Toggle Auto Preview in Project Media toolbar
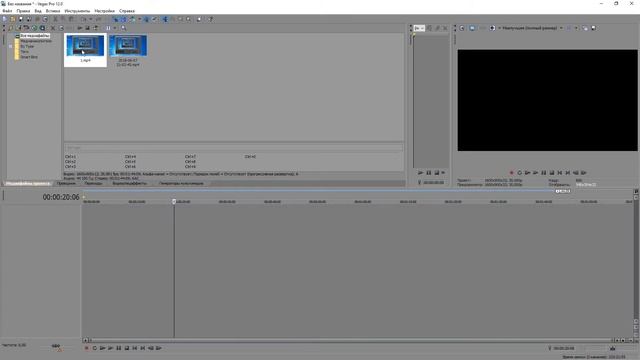Image resolution: width=640 pixels, height=360 pixels. click(95, 28)
